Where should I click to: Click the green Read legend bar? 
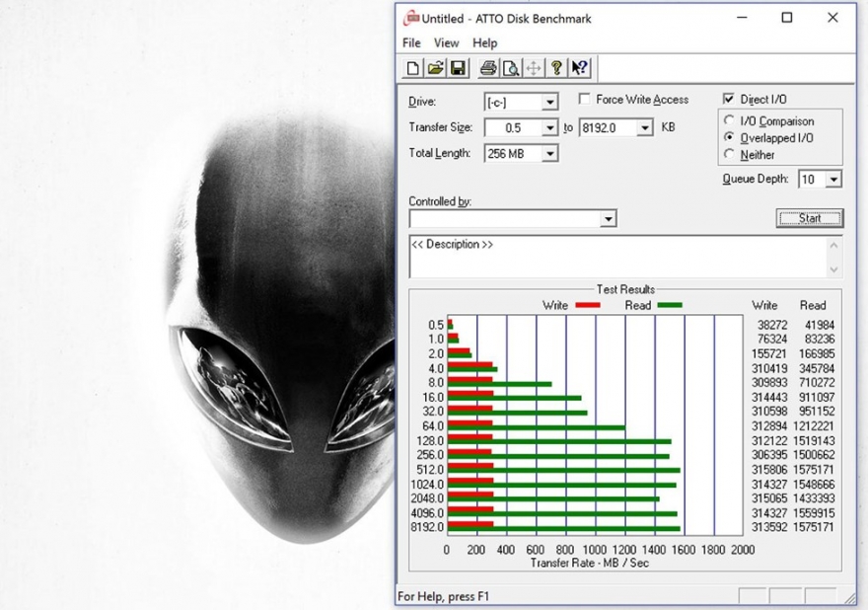[x=669, y=305]
